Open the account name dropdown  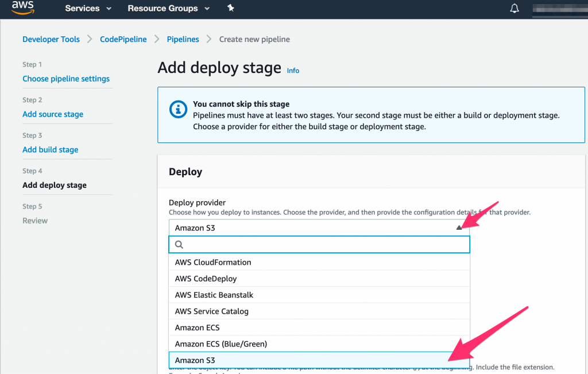pos(560,10)
